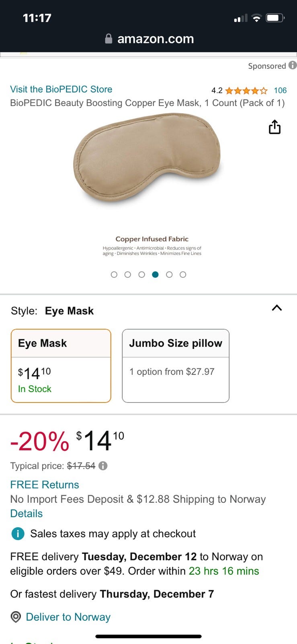Open the FREE Returns link
Screen dimensions: 297x644
coord(45,485)
